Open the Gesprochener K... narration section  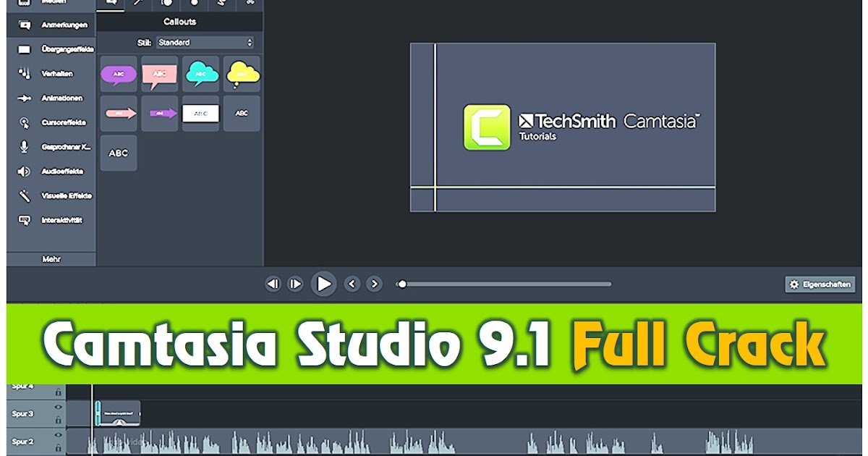[51, 147]
